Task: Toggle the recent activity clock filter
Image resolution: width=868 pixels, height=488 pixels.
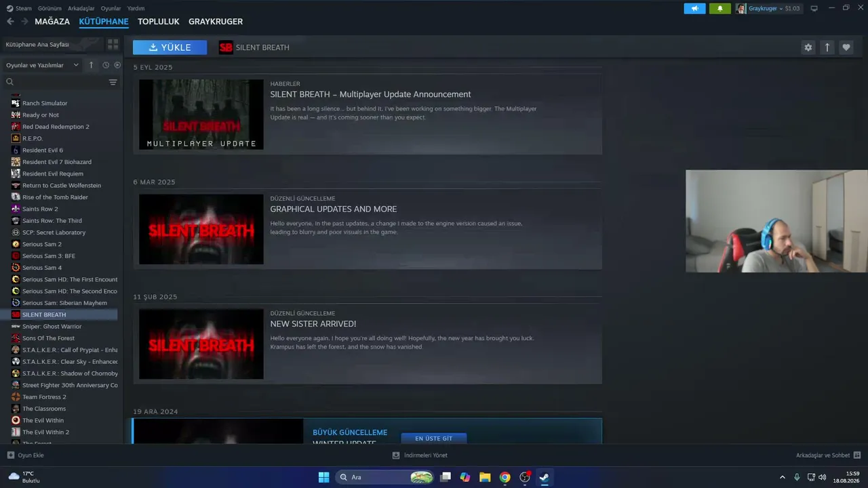Action: click(106, 65)
